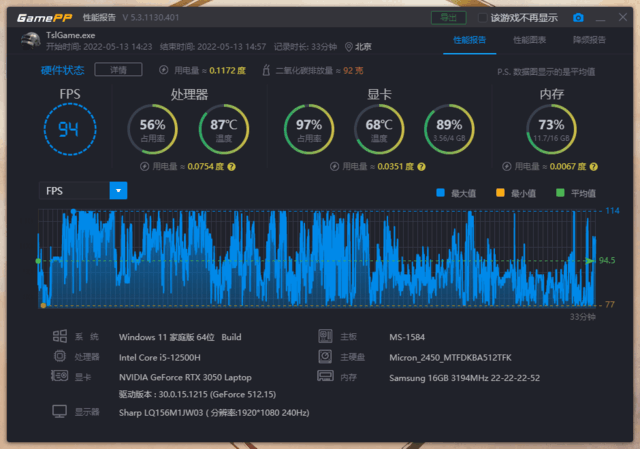640x449 pixels.
Task: Enable the 该游戏不再显示 checkbox
Action: (482, 18)
